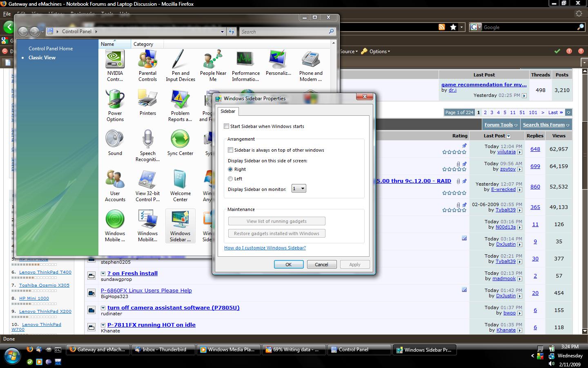Open Printers icon

click(147, 103)
